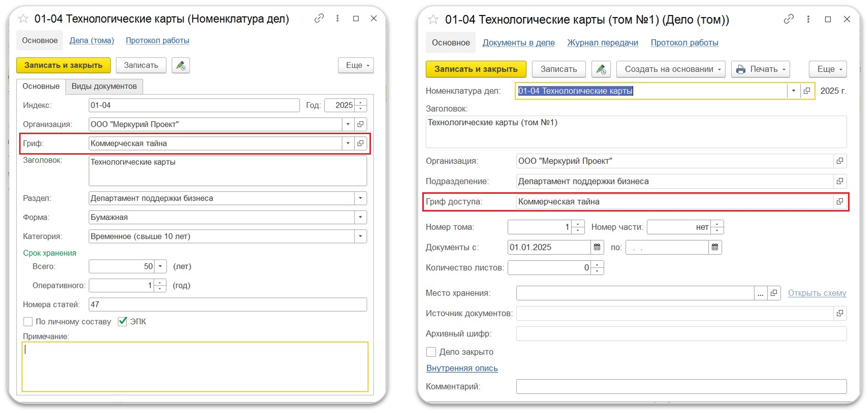Click into the Индекс field
Screen dimensions: 868x413
(x=194, y=105)
